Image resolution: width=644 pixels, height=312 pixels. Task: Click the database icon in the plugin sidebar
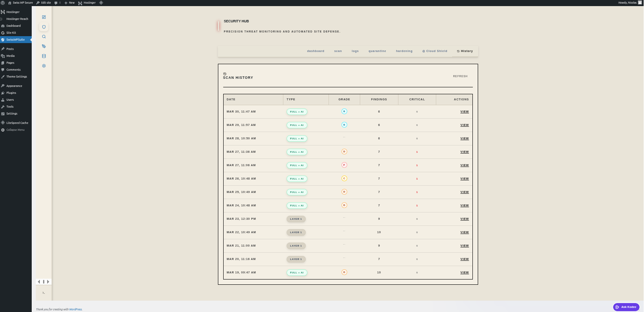click(44, 56)
